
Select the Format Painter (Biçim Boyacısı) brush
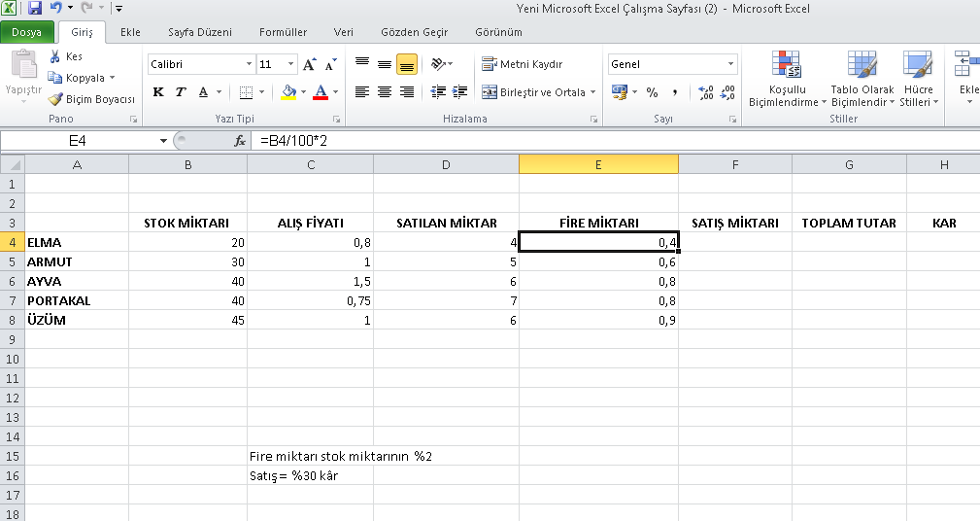[x=55, y=99]
